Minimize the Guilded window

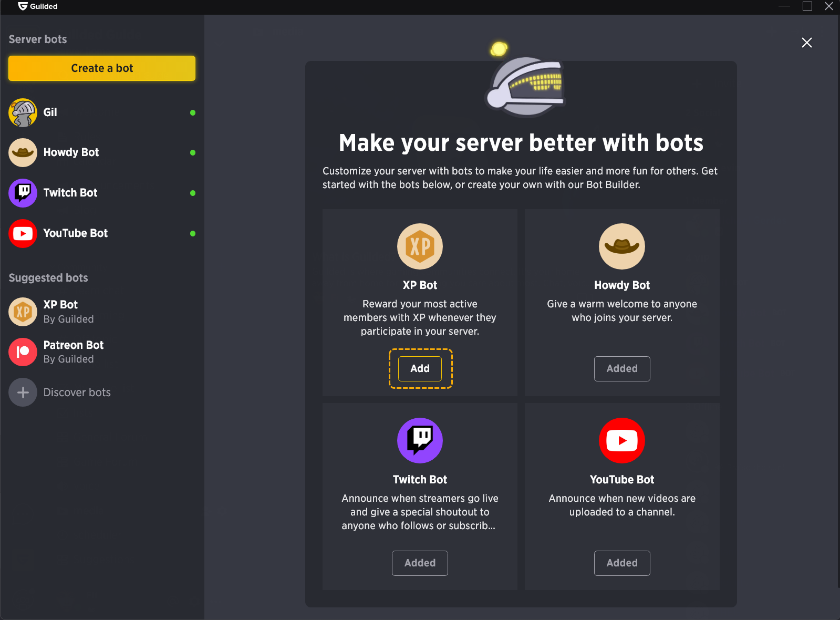784,6
